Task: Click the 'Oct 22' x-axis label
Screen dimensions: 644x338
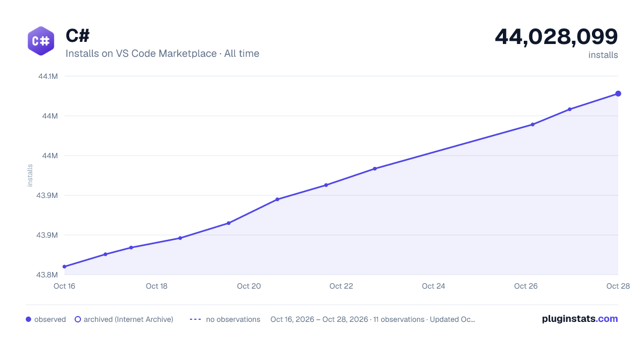Action: click(341, 286)
